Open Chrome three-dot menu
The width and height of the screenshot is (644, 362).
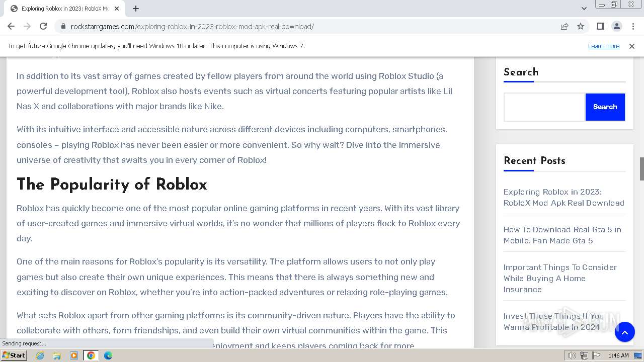pos(632,26)
